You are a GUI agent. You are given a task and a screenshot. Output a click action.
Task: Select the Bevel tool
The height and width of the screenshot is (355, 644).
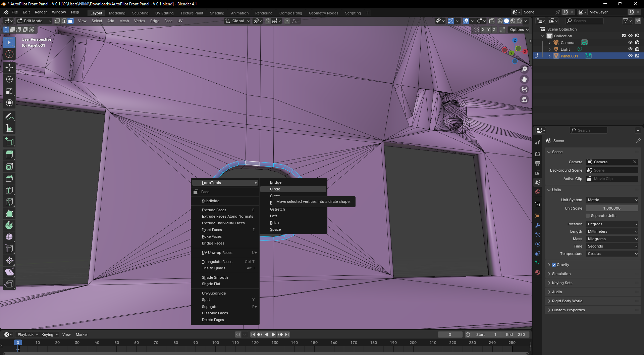point(9,178)
